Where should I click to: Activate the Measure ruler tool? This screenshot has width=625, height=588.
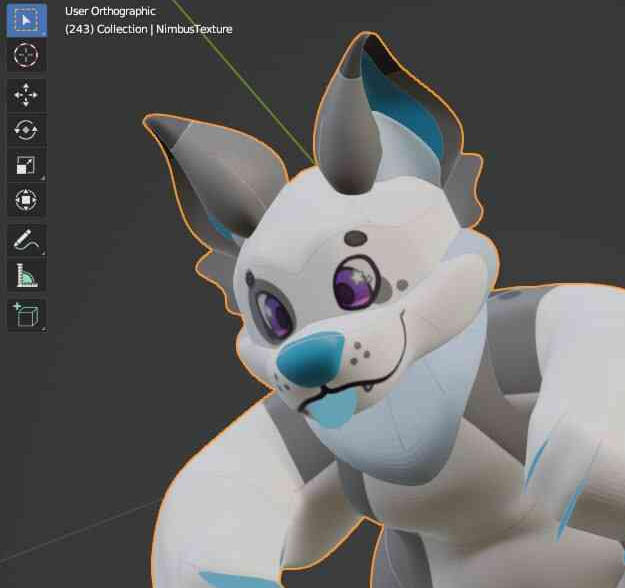pyautogui.click(x=26, y=275)
